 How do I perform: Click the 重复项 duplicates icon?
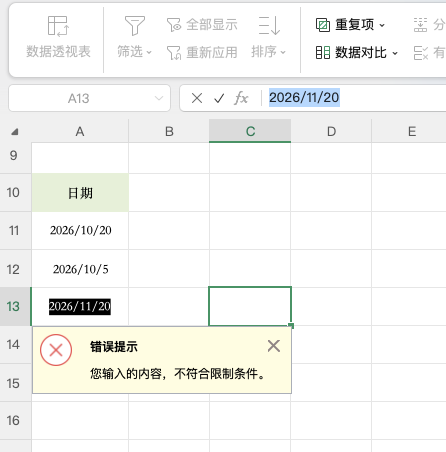323,25
